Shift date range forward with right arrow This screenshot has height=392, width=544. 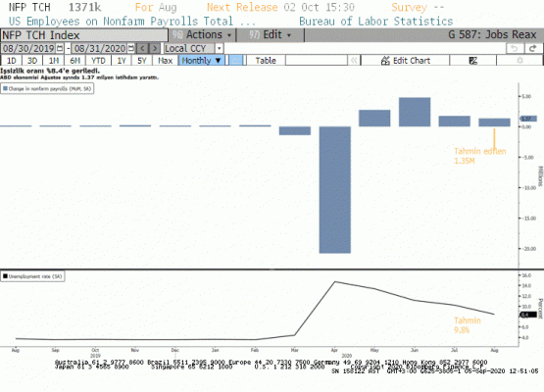[155, 48]
